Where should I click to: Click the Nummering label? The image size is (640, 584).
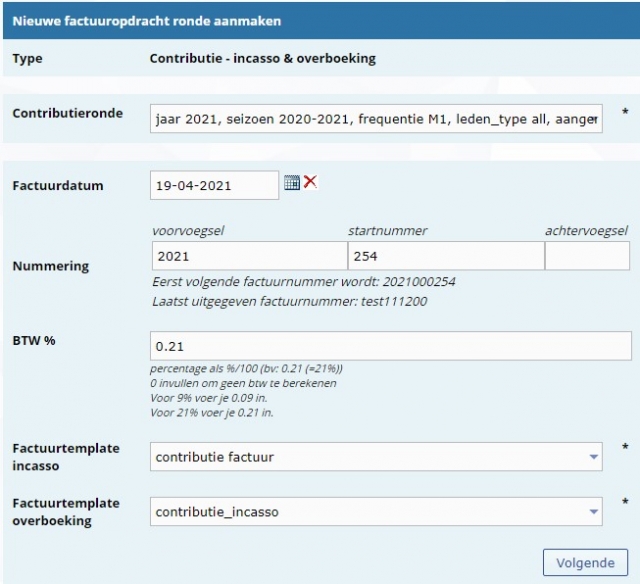point(50,267)
